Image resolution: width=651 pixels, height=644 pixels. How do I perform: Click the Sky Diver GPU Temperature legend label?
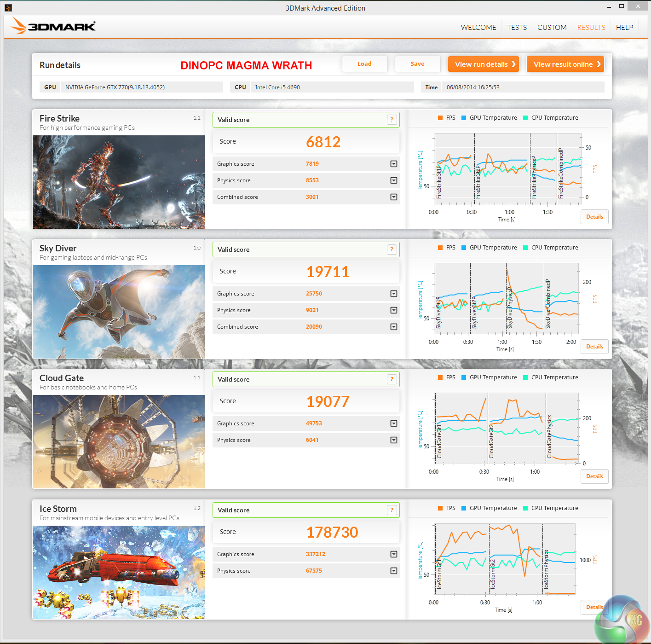pos(493,248)
